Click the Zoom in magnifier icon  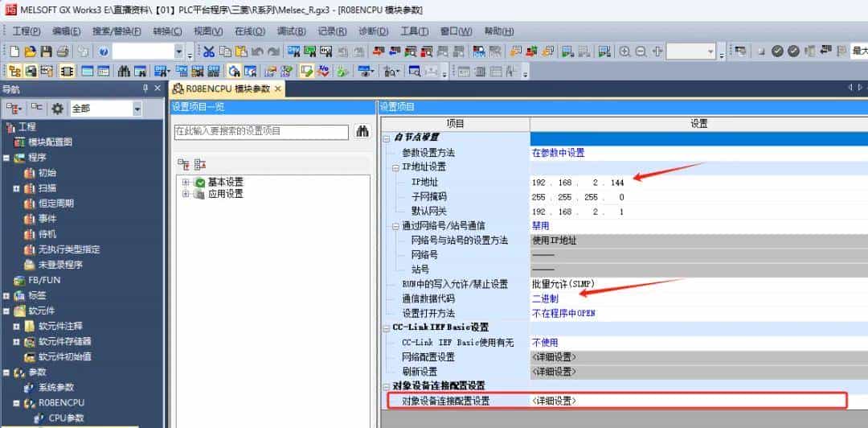click(x=625, y=51)
